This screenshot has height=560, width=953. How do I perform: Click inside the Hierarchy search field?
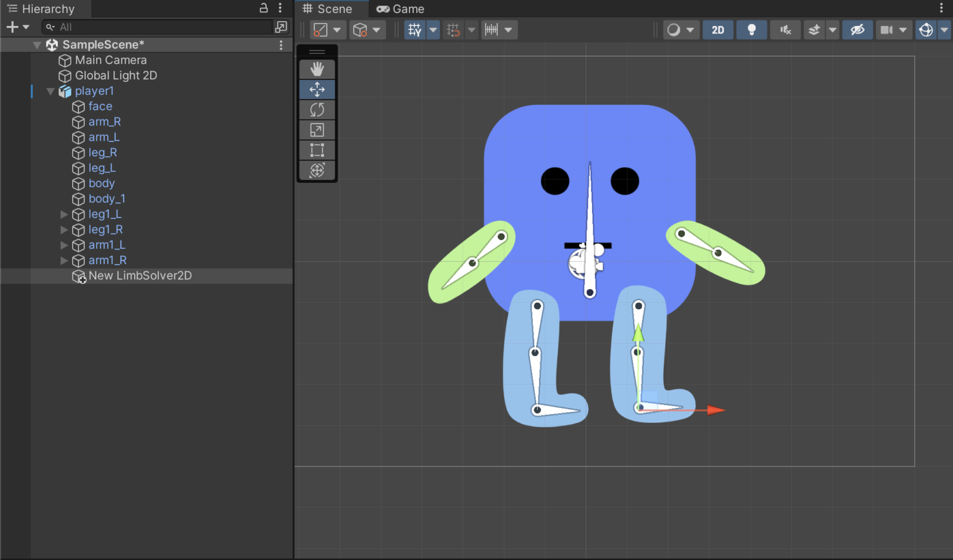pyautogui.click(x=155, y=27)
